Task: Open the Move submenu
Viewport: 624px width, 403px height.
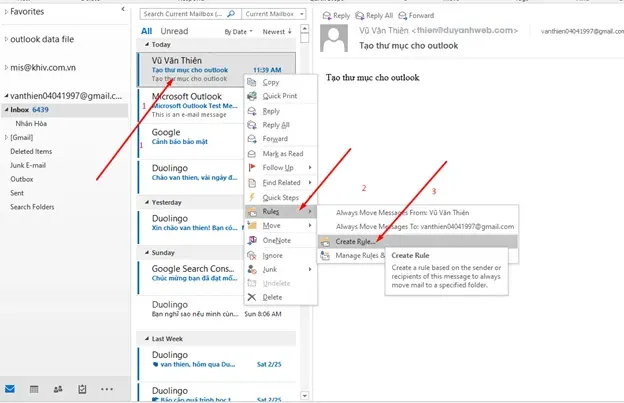Action: 281,226
